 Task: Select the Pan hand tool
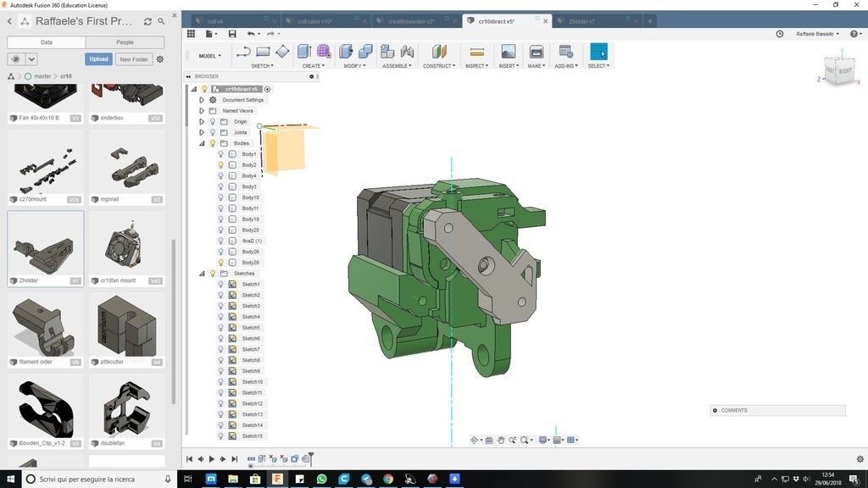click(502, 440)
